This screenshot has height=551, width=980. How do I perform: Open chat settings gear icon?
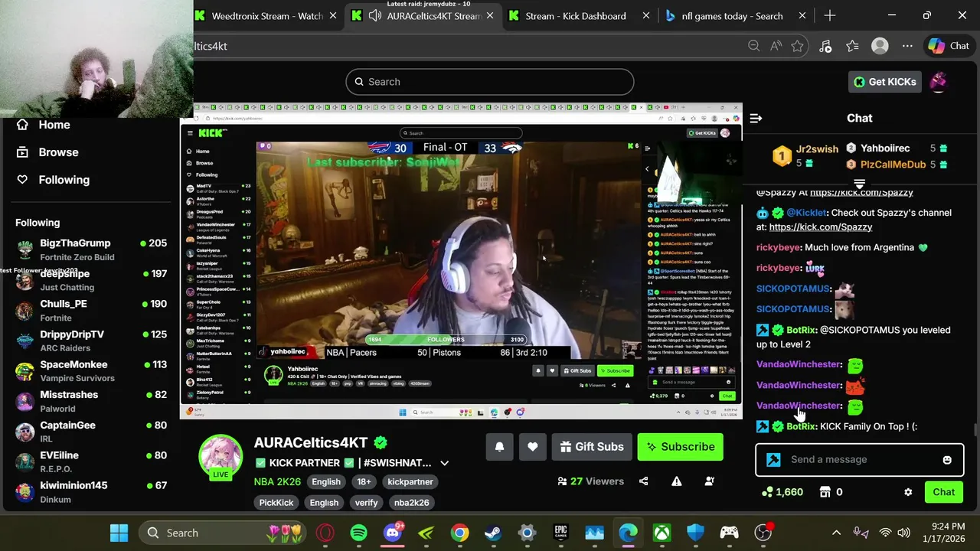(908, 492)
